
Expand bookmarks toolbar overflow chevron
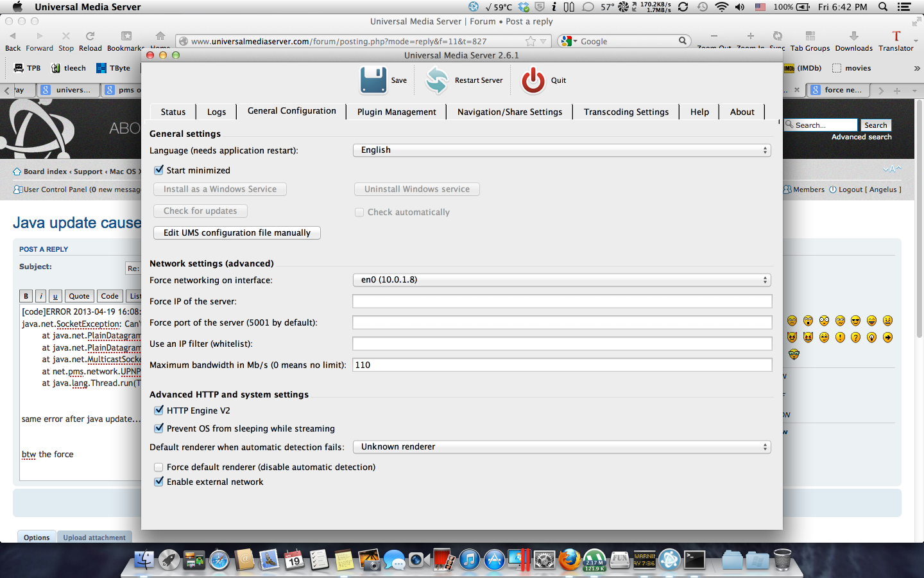click(x=916, y=68)
